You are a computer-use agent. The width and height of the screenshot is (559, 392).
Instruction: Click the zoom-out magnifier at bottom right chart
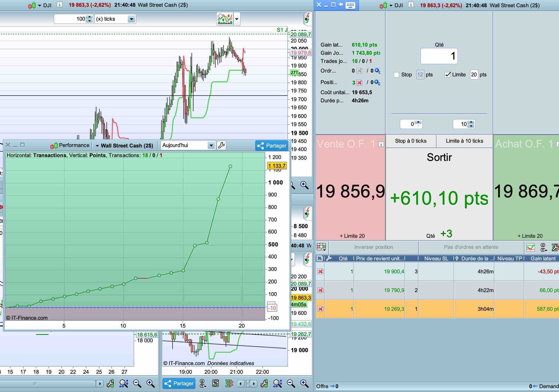pos(291,384)
